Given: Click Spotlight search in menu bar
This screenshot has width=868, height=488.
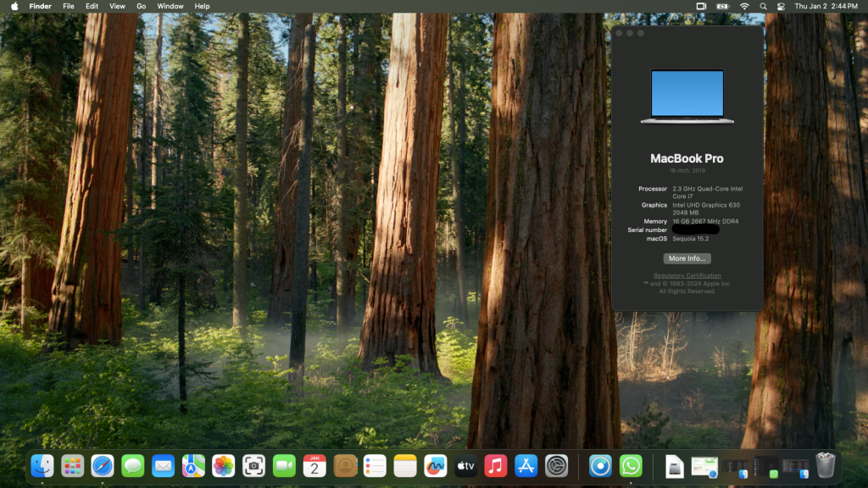Looking at the screenshot, I should pos(763,6).
